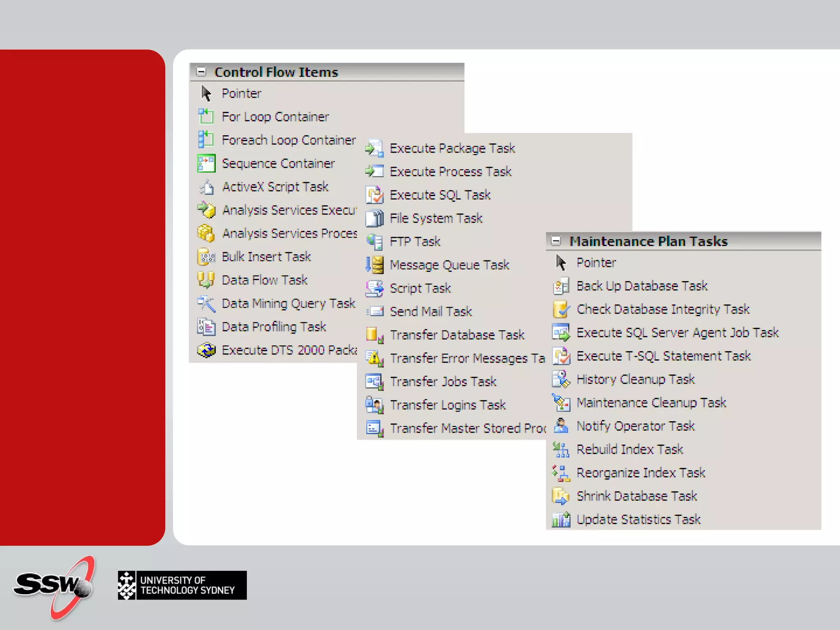Screen dimensions: 840x630
Task: Choose the Foreach Loop Container item
Action: [288, 140]
